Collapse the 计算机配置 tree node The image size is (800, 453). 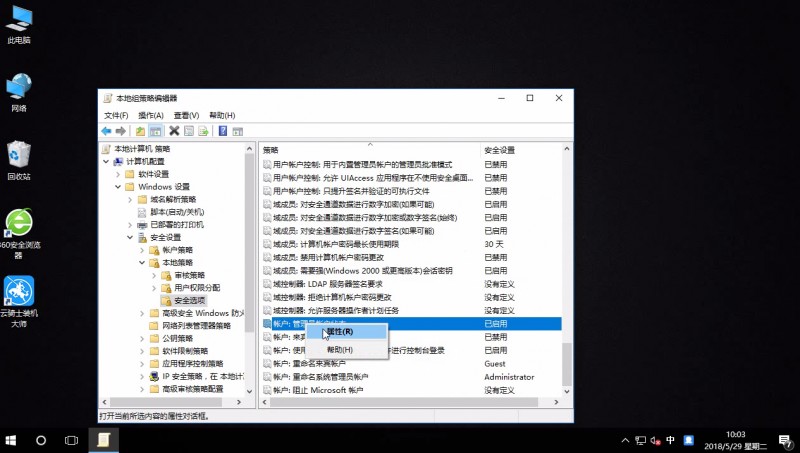coord(106,161)
